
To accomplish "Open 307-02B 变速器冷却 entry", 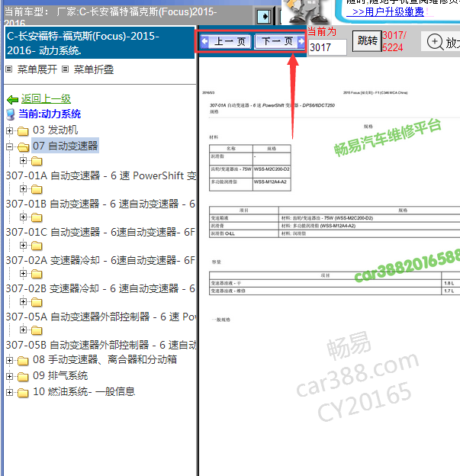I will [100, 288].
